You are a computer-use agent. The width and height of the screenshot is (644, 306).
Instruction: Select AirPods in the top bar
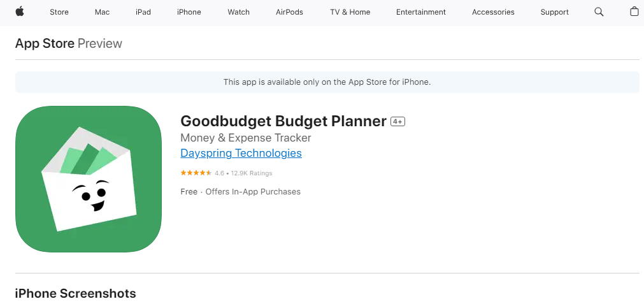pyautogui.click(x=289, y=12)
